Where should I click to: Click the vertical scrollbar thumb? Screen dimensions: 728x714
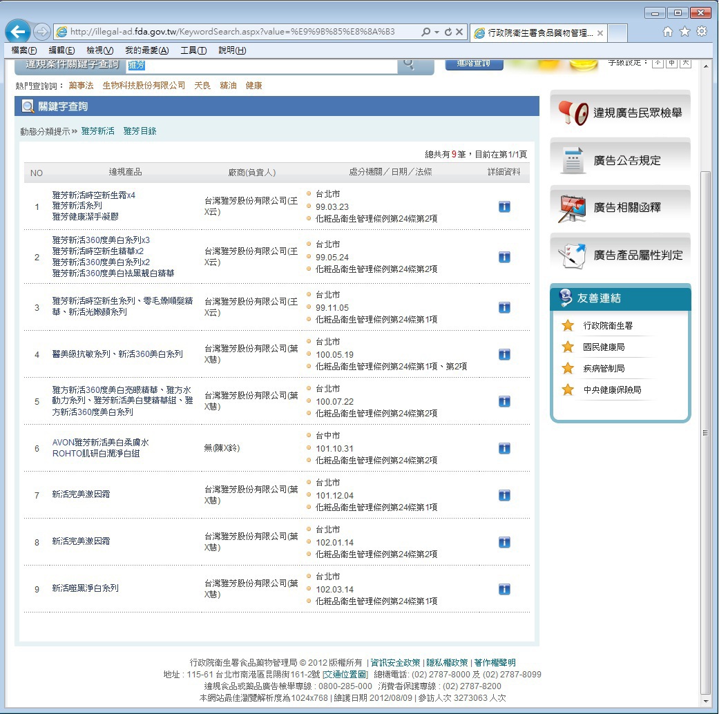coord(705,432)
